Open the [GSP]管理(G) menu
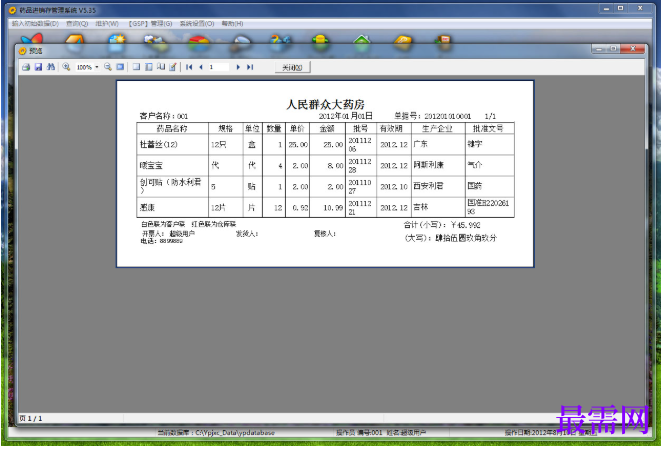This screenshot has width=668, height=451. point(150,23)
